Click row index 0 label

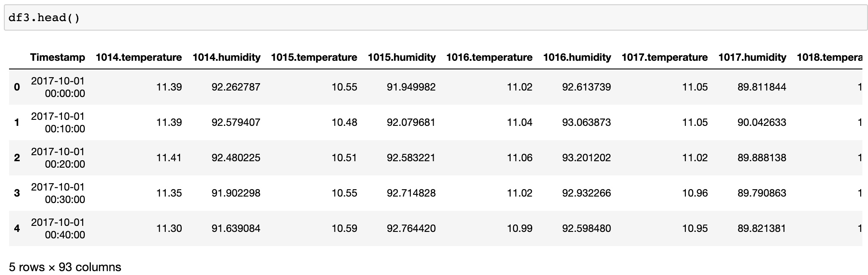[17, 87]
